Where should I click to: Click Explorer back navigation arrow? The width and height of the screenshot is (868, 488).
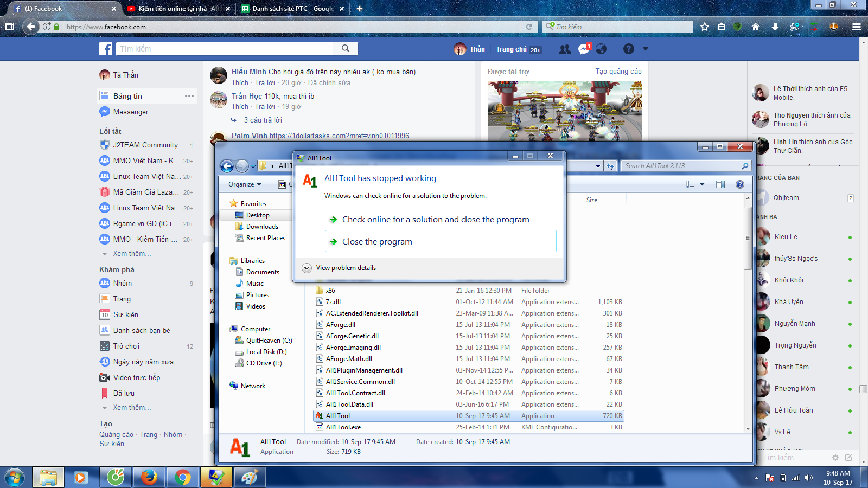(x=227, y=166)
